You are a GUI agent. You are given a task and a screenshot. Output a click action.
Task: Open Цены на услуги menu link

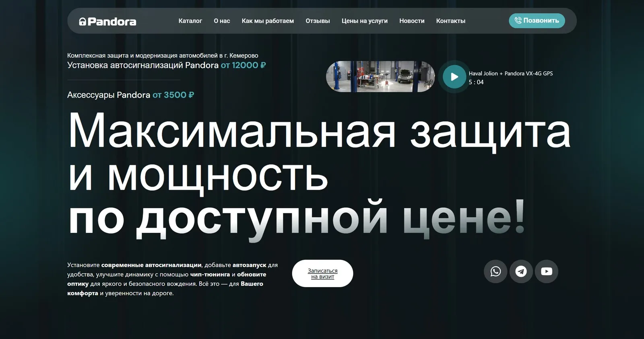pos(365,21)
